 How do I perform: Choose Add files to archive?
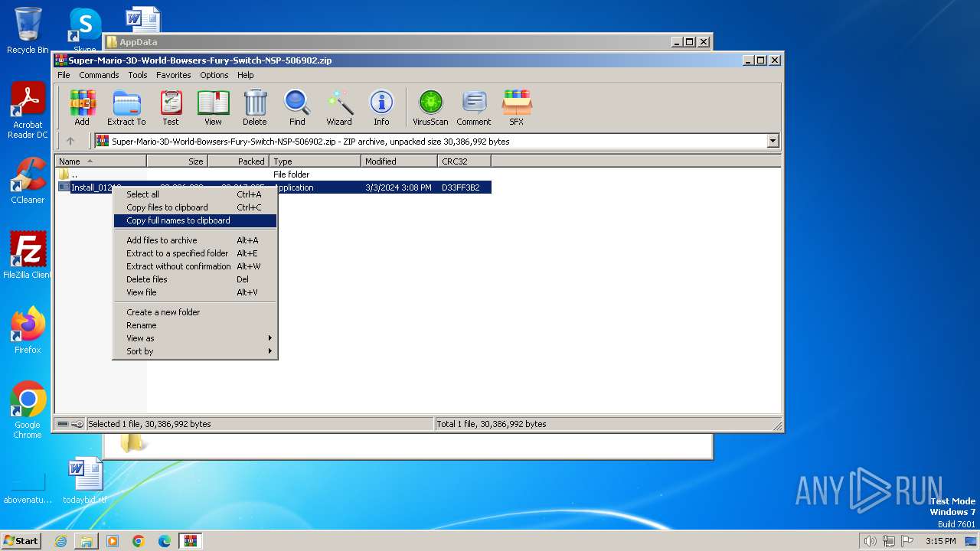tap(195, 240)
